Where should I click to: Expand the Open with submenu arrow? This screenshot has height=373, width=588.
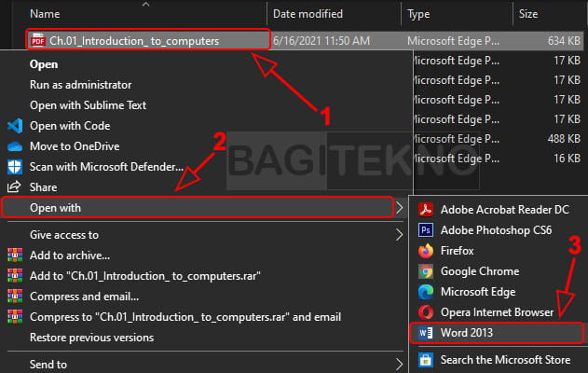pyautogui.click(x=400, y=208)
